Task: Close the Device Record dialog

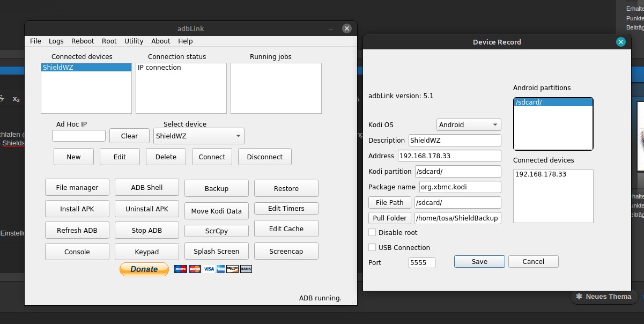Action: 621,42
